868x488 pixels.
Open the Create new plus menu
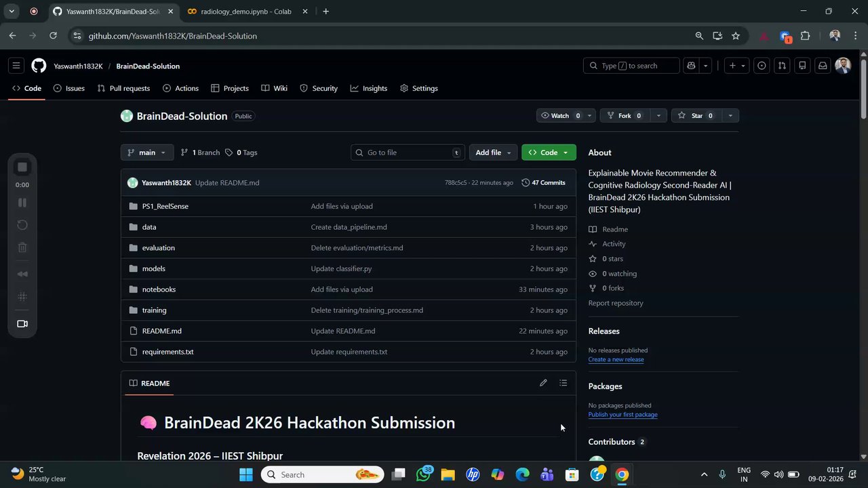pyautogui.click(x=736, y=66)
